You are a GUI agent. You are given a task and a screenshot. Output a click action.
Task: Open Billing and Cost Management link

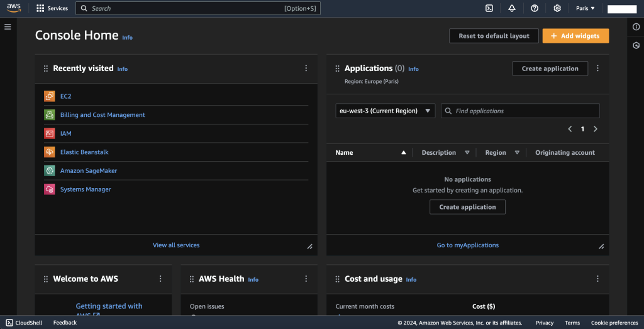103,115
